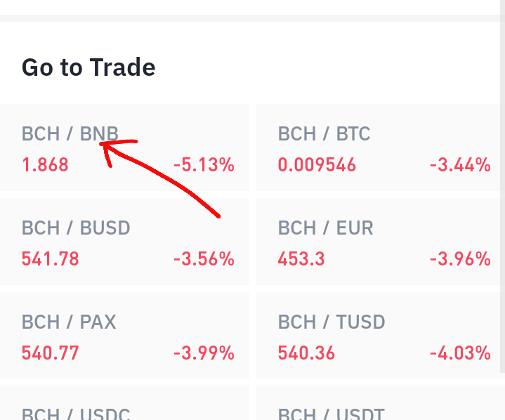This screenshot has width=505, height=420.
Task: Click the -5.13% change for BCH/BNB
Action: coord(204,165)
